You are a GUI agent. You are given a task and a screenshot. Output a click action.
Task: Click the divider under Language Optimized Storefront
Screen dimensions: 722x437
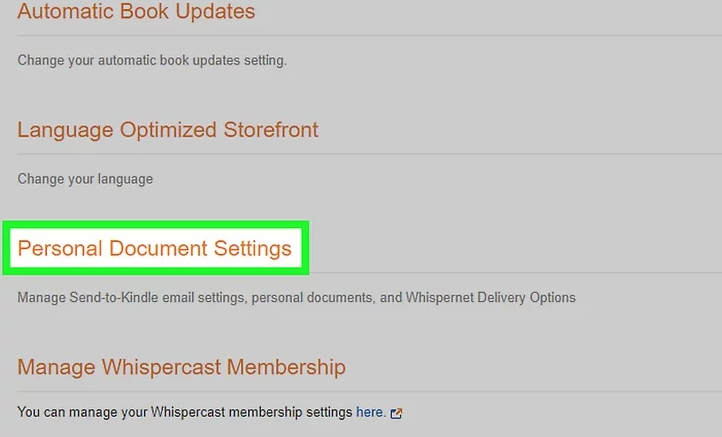[x=369, y=154]
